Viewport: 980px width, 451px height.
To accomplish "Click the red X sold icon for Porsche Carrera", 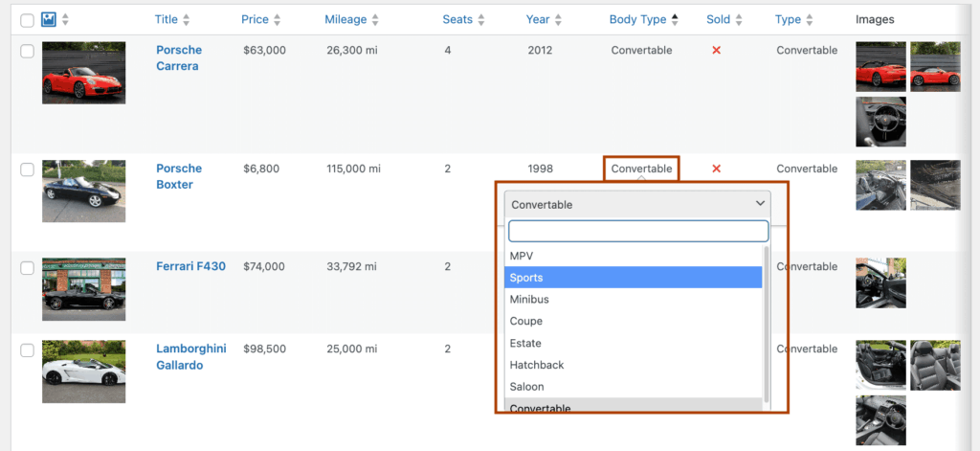I will pos(716,51).
